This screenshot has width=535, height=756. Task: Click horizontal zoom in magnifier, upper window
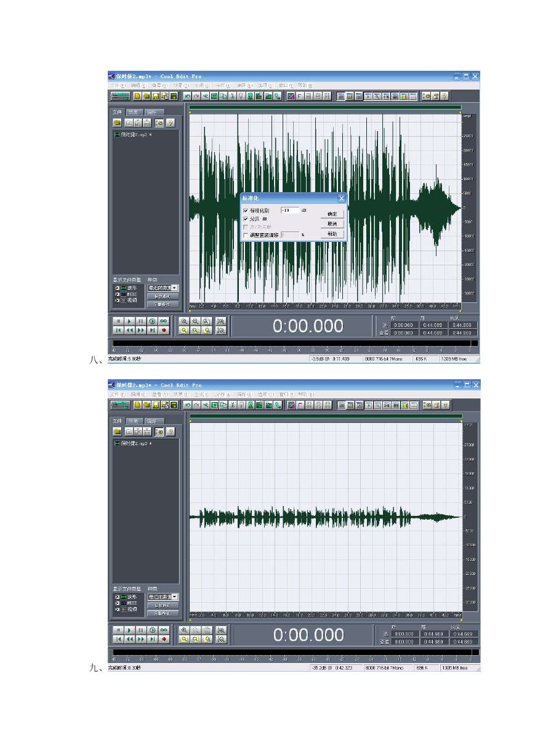184,321
